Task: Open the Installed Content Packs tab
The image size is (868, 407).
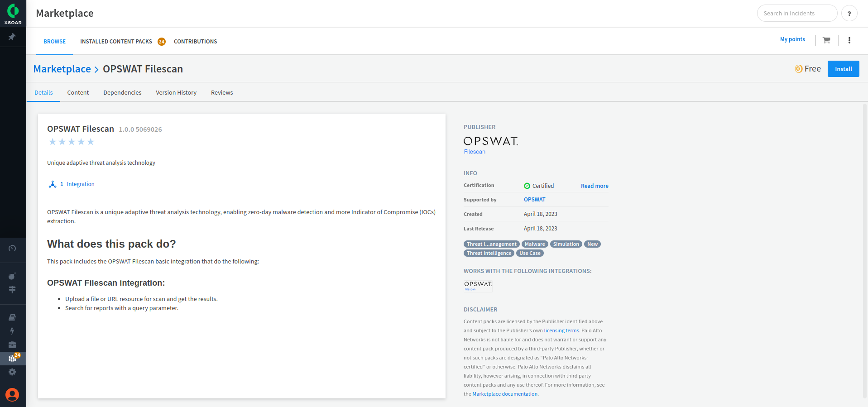Action: point(116,42)
